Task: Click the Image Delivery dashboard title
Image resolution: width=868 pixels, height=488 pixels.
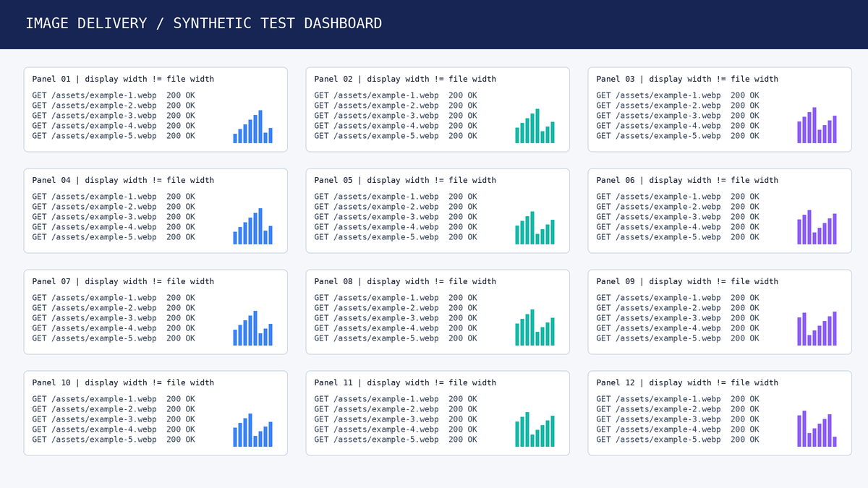Action: (x=204, y=23)
